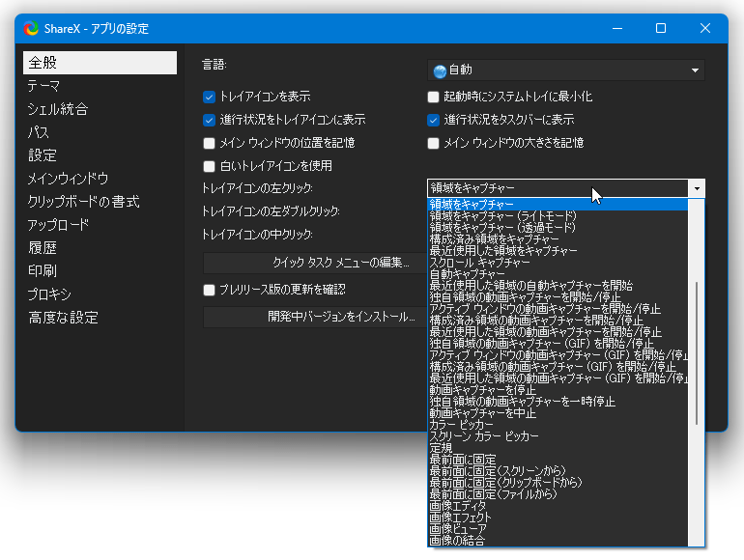Enable メイン ウィンドウの大きさを記憶 checkbox
Image resolution: width=744 pixels, height=560 pixels.
pos(433,143)
